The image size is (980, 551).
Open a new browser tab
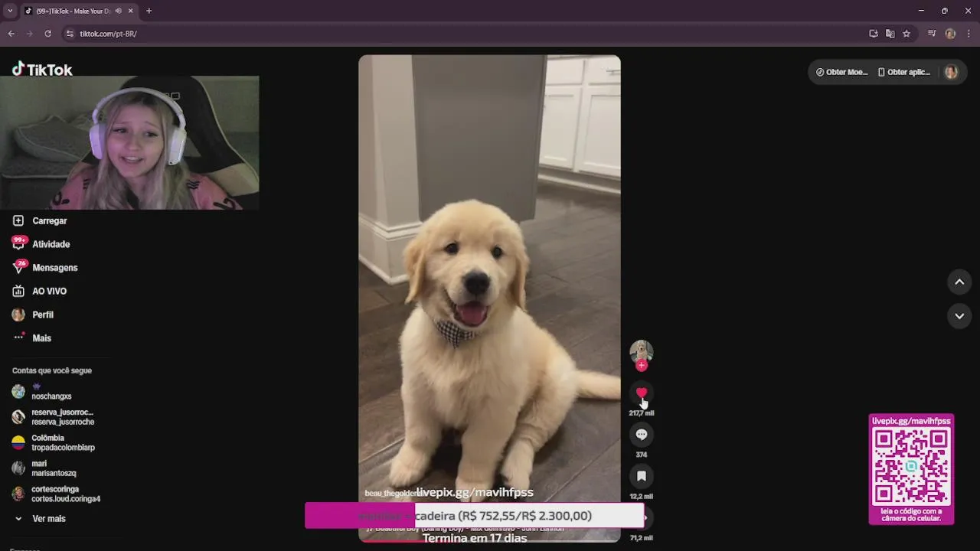coord(149,11)
